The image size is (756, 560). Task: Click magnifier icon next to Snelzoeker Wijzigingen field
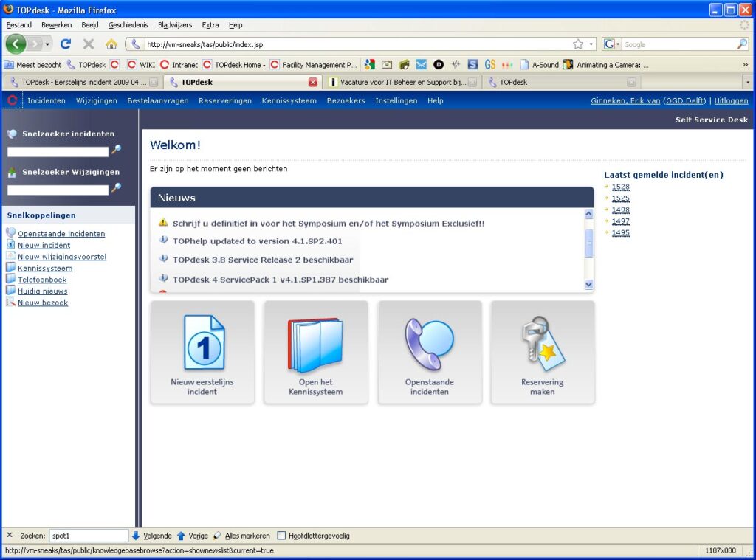coord(116,189)
